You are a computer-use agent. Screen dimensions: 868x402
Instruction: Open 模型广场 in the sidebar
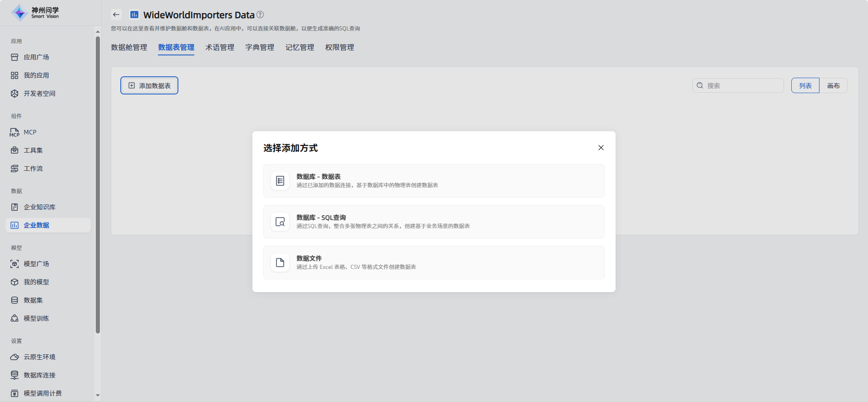coord(36,264)
